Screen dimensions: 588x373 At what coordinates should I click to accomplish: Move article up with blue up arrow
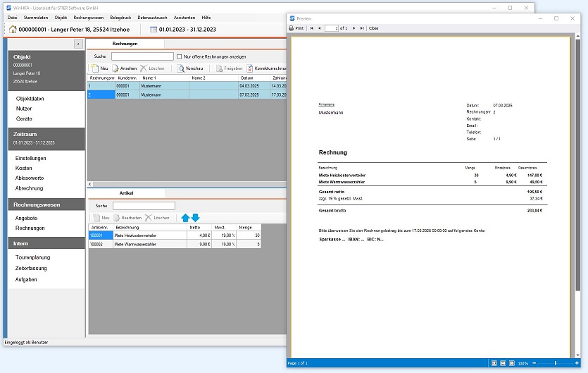[185, 218]
